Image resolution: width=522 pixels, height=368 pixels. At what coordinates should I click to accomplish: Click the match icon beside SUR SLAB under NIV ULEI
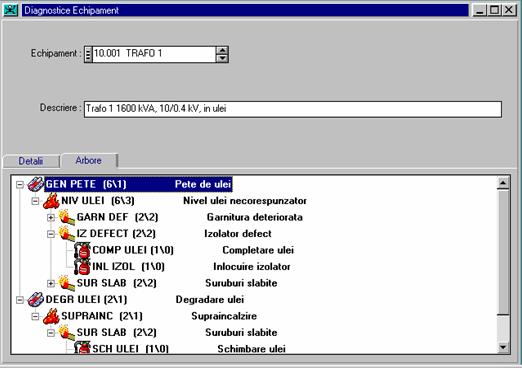pyautogui.click(x=67, y=283)
